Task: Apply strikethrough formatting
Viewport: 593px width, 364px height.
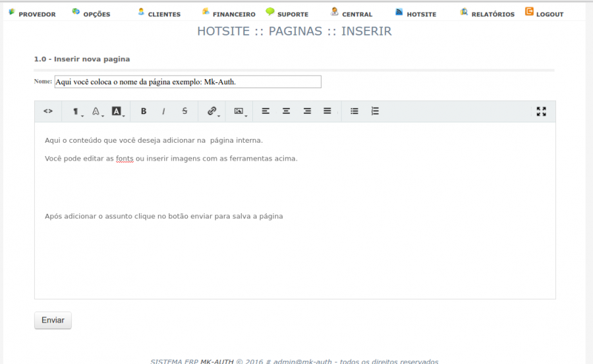Action: 184,111
